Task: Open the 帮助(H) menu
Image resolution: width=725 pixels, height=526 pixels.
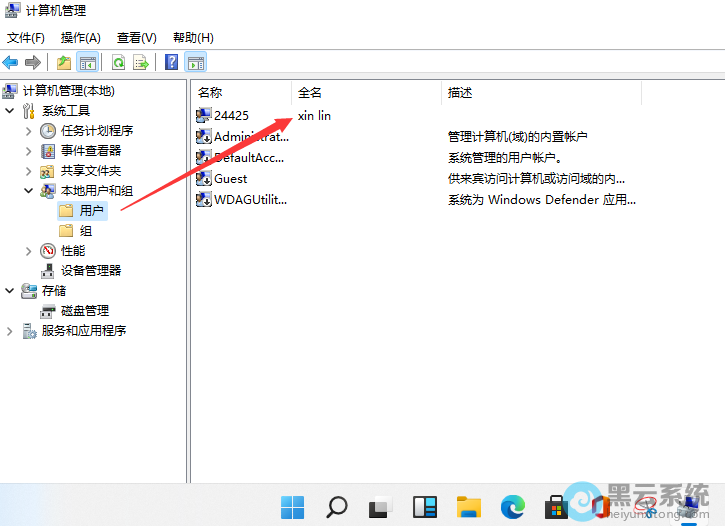Action: click(x=193, y=37)
